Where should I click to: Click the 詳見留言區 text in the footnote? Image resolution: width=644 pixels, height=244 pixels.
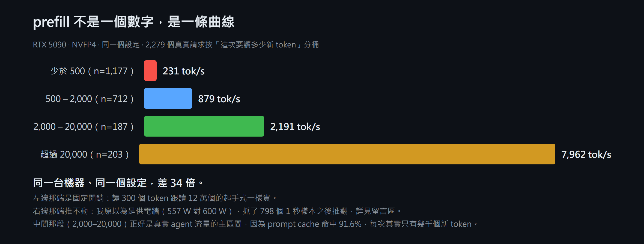pyautogui.click(x=375, y=211)
